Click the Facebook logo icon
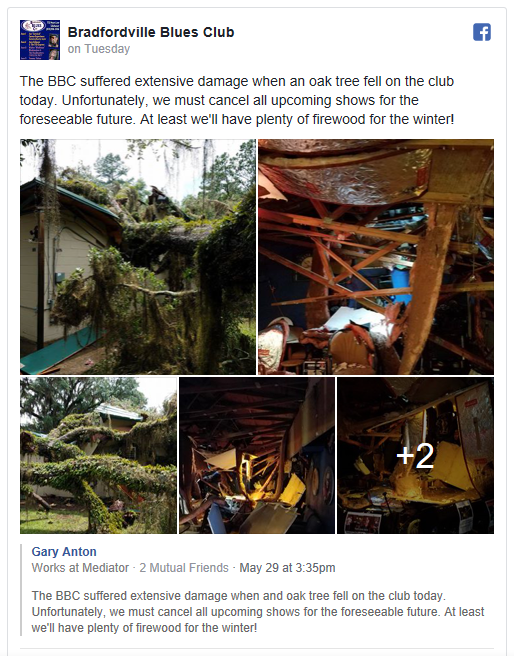Image resolution: width=514 pixels, height=656 pixels. point(482,32)
